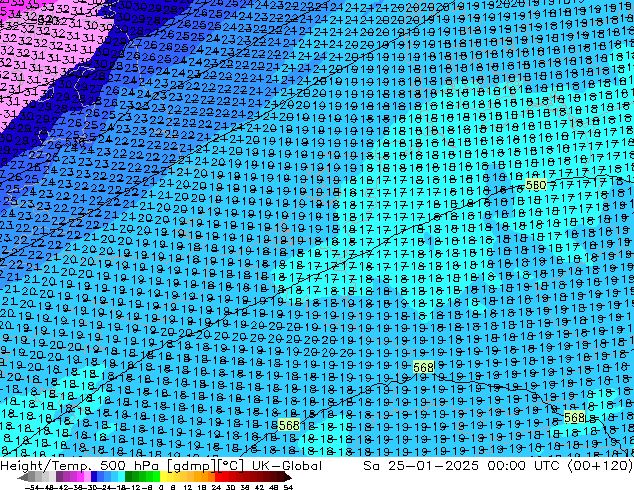This screenshot has width=634, height=490.
Task: Click the "(00+120)" forecast hour label
Action: coord(600,466)
